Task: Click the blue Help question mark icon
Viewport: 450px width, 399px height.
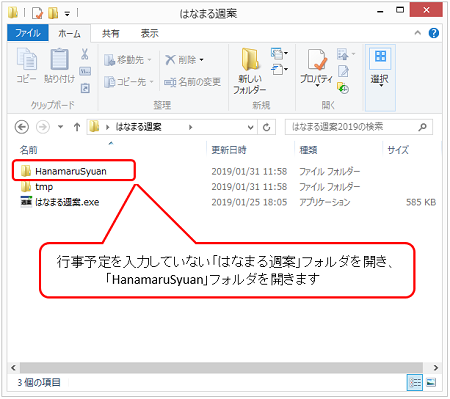Action: click(x=434, y=33)
